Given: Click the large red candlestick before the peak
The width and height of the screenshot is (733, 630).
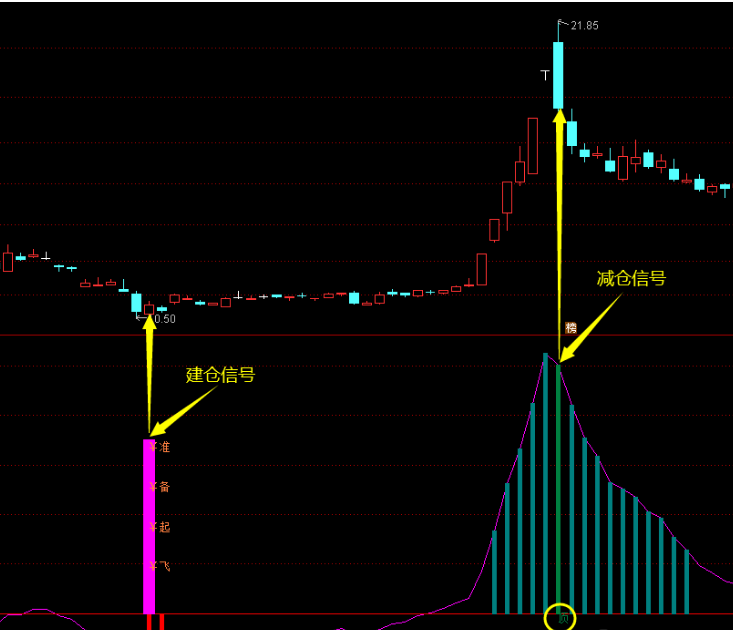Looking at the screenshot, I should [x=533, y=145].
